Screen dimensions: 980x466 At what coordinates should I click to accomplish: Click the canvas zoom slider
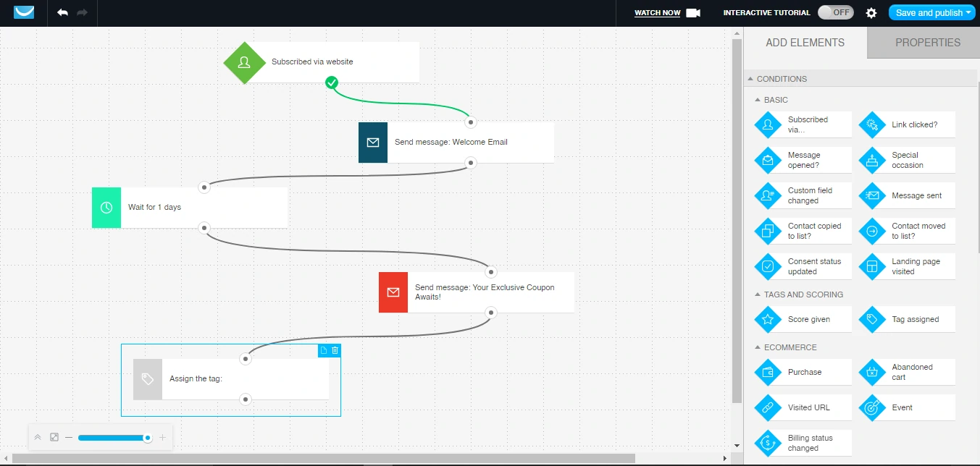pos(114,437)
